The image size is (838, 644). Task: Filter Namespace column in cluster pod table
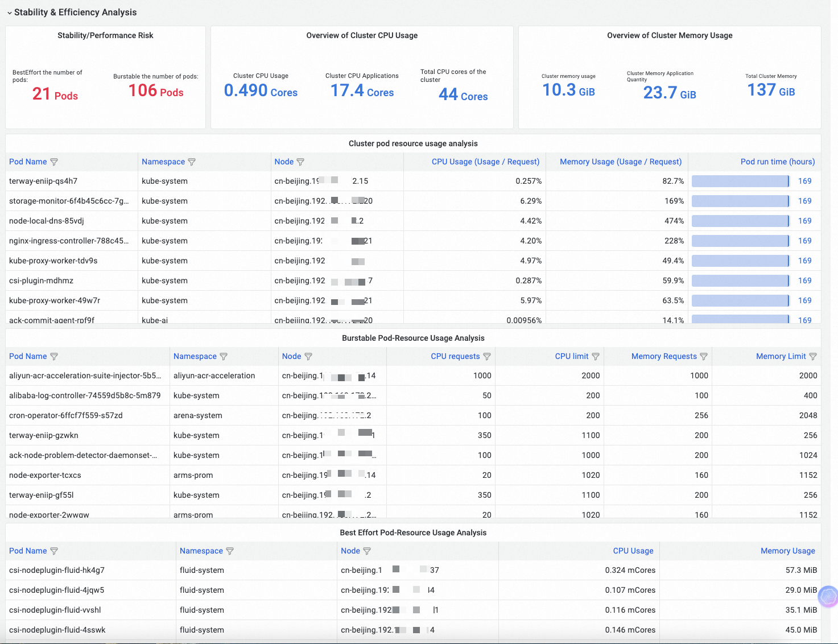click(192, 162)
